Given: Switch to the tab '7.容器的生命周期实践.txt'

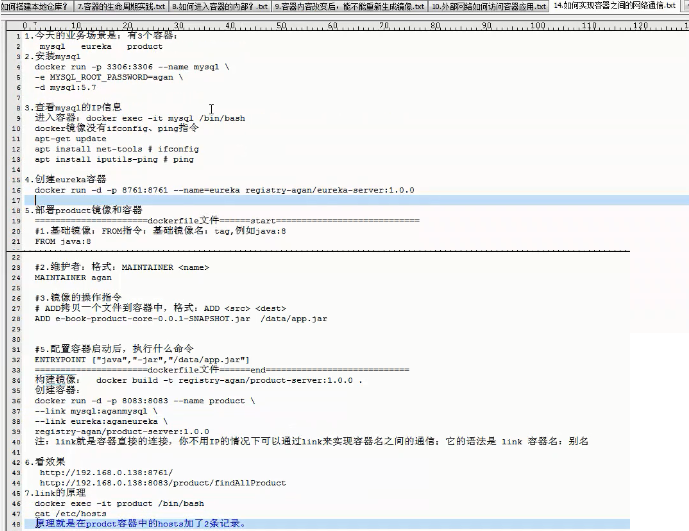Looking at the screenshot, I should 121,7.
